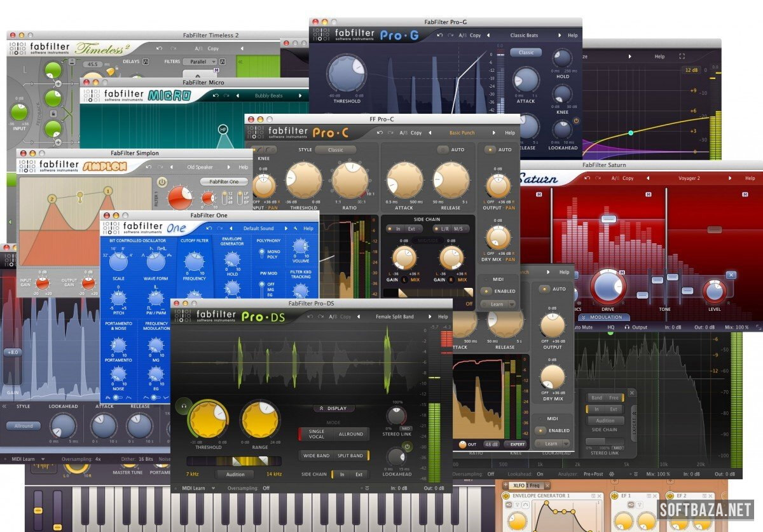The height and width of the screenshot is (532, 763).
Task: Click next preset arrow in Pro-DS header
Action: pyautogui.click(x=429, y=317)
